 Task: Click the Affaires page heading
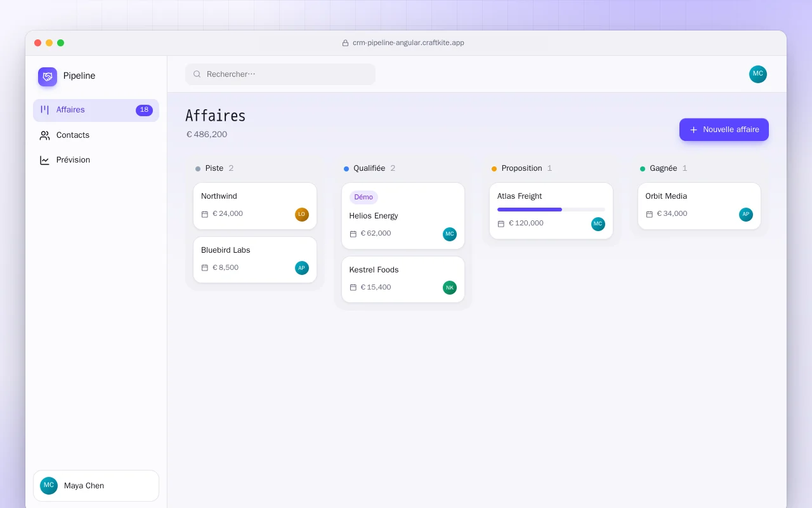[x=216, y=116]
